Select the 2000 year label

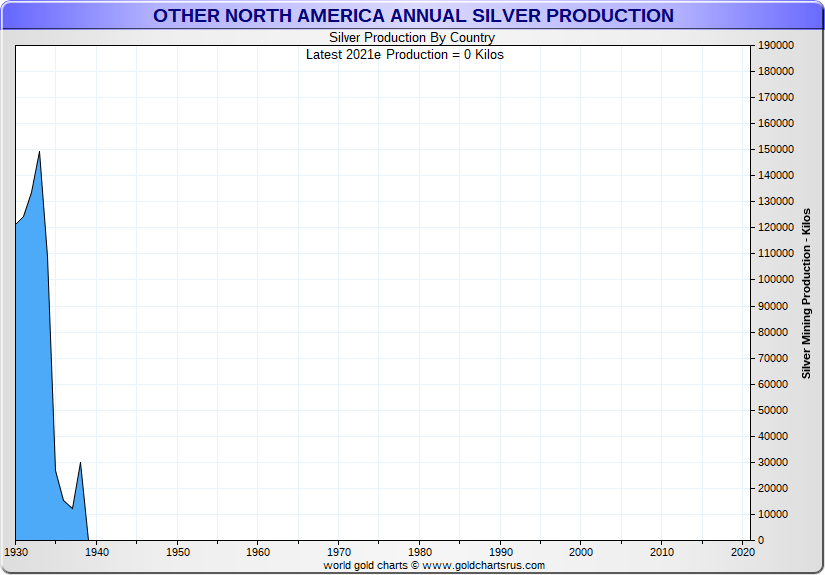pos(581,551)
